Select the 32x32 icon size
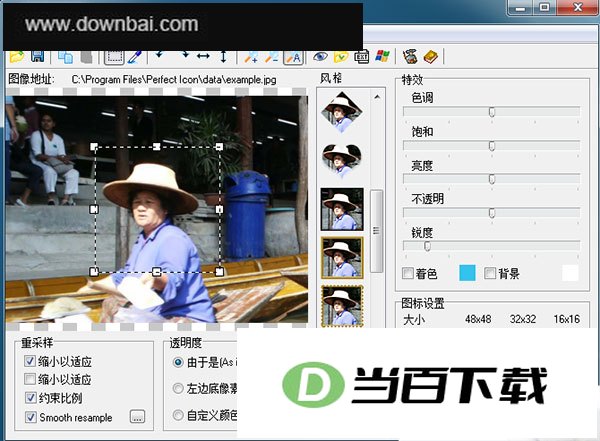This screenshot has height=441, width=600. (x=523, y=319)
